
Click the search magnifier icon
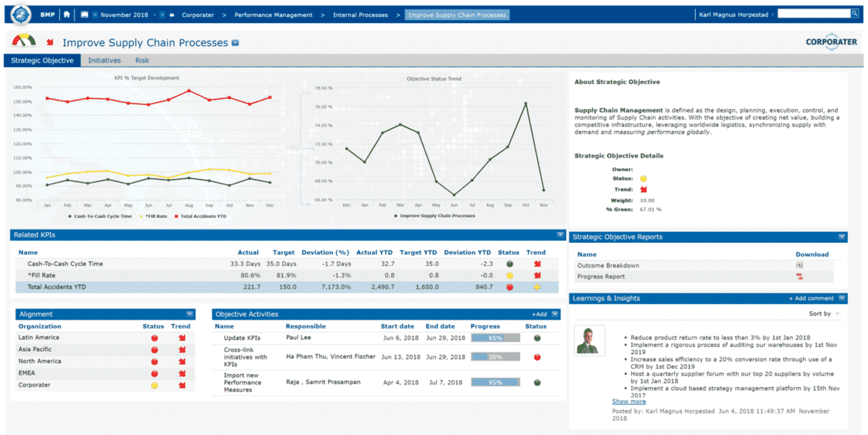854,14
